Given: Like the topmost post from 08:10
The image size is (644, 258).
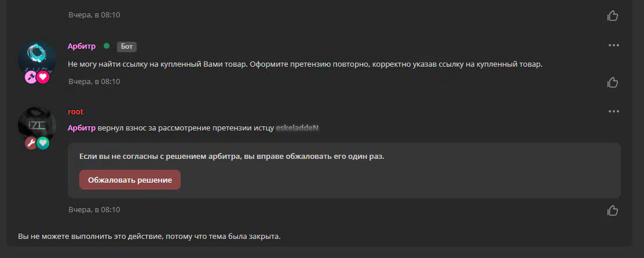Looking at the screenshot, I should (x=612, y=16).
